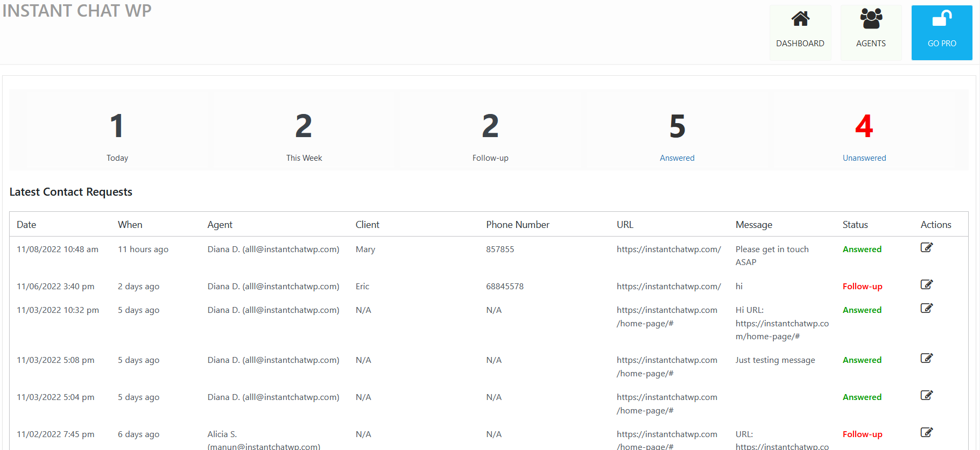Click the INSTANT CHAT WP title
The image size is (980, 450).
[77, 11]
